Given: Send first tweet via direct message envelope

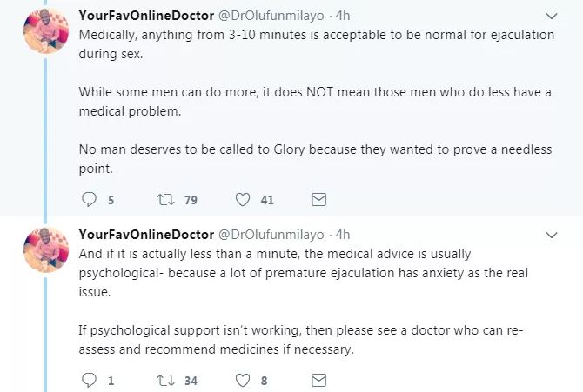Looking at the screenshot, I should (x=318, y=200).
